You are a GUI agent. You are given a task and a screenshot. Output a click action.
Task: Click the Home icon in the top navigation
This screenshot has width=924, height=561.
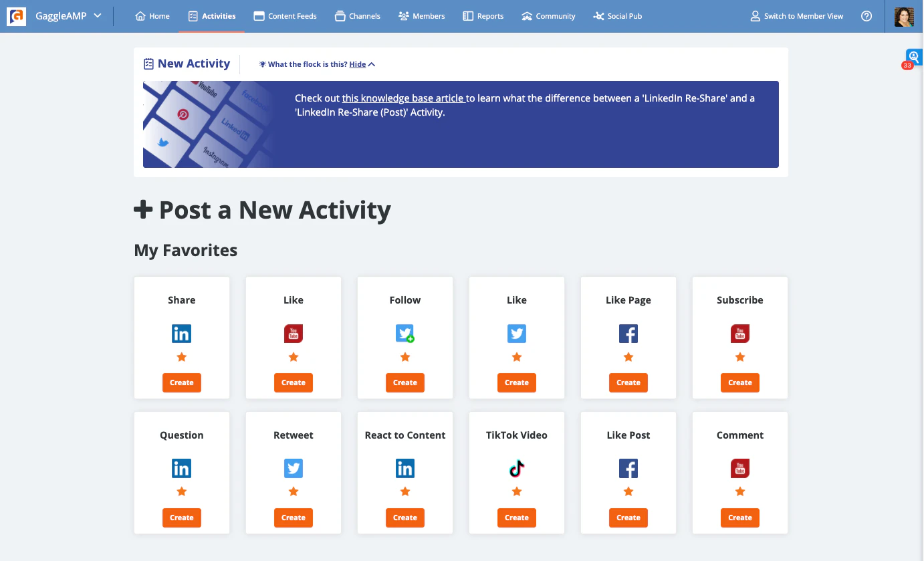point(138,15)
